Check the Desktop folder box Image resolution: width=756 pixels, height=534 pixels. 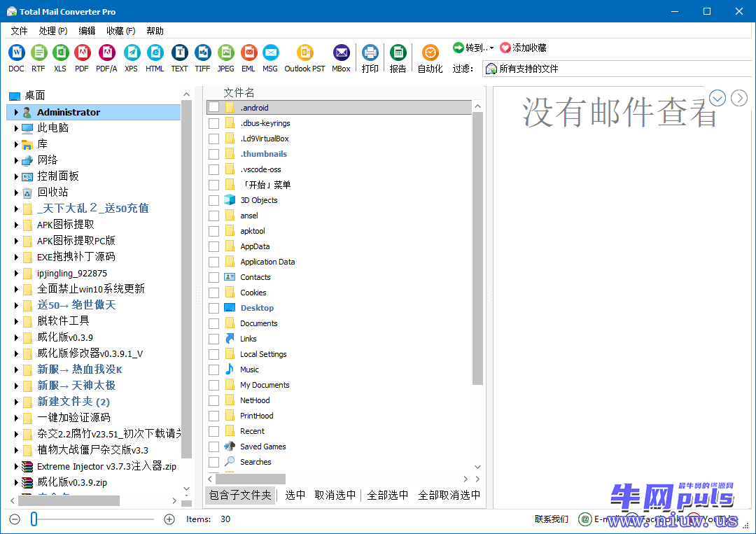[214, 308]
